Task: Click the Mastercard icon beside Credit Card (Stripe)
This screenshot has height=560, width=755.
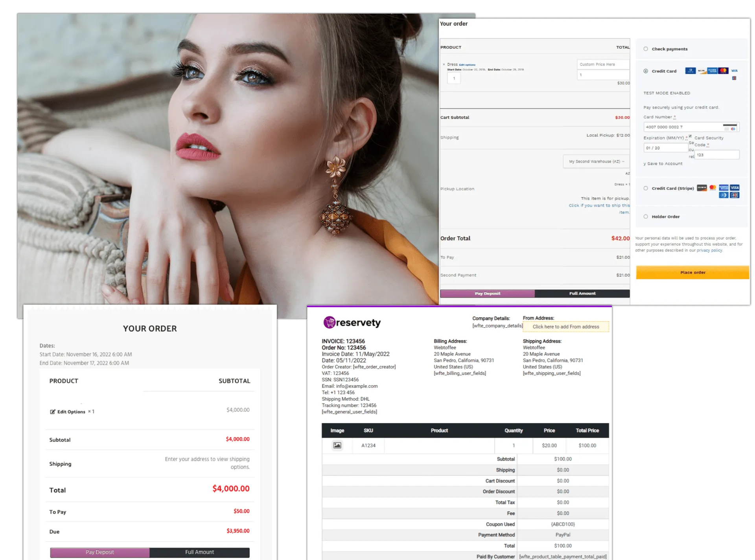Action: point(713,187)
